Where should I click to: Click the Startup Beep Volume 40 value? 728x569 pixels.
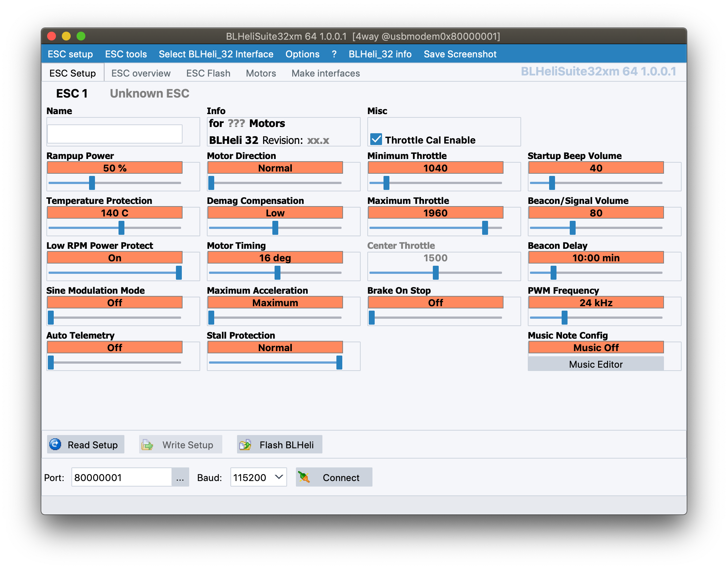pos(596,168)
